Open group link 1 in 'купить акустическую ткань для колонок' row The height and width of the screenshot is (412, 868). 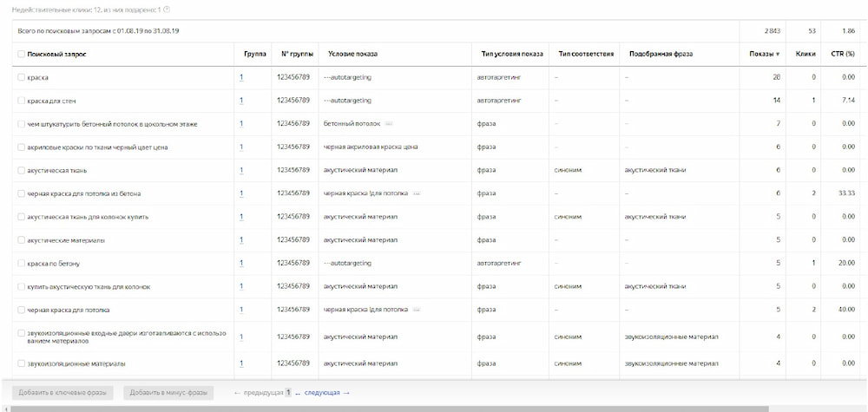coord(241,286)
